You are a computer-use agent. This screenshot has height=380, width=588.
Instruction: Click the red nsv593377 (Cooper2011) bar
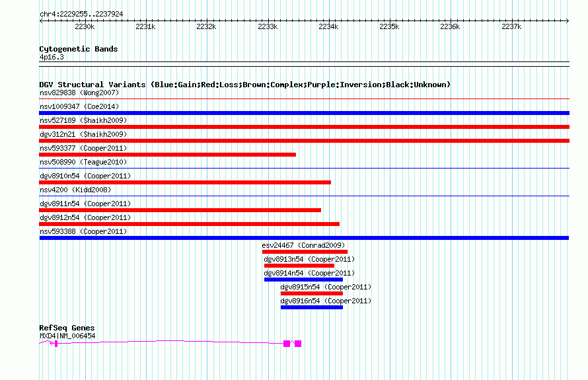point(167,155)
